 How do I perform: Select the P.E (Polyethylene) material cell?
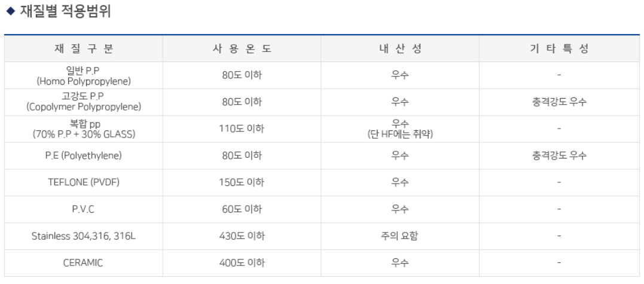click(x=84, y=155)
